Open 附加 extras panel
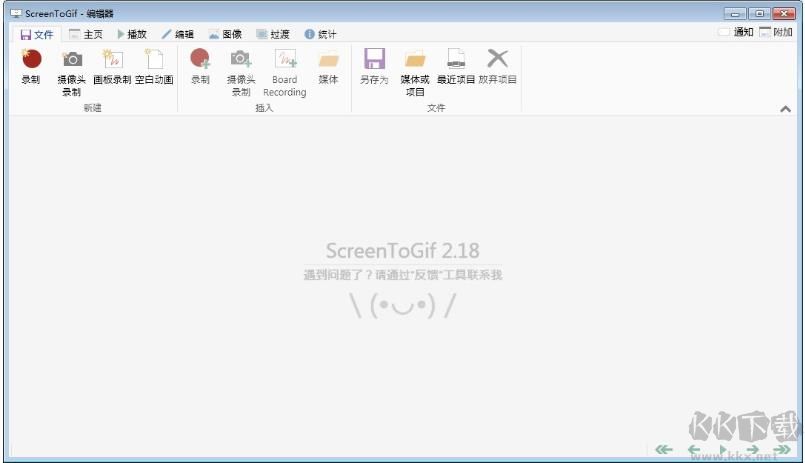The height and width of the screenshot is (463, 805). click(776, 32)
